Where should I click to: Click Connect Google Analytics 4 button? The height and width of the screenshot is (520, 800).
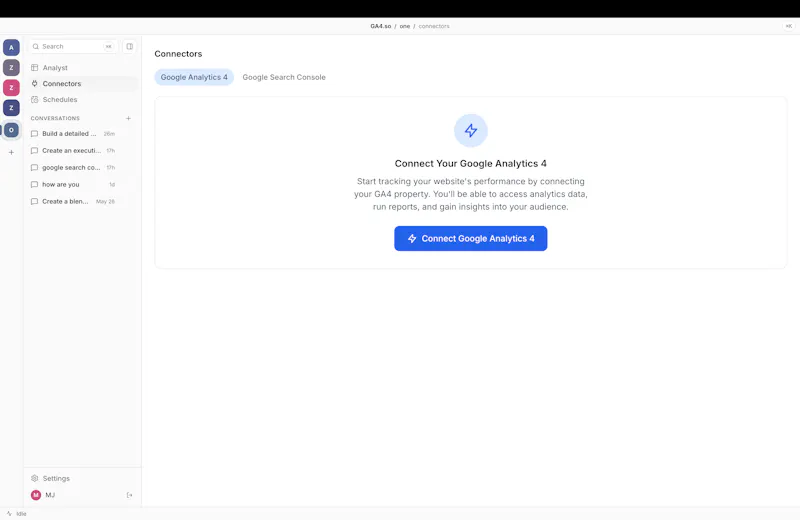point(470,238)
